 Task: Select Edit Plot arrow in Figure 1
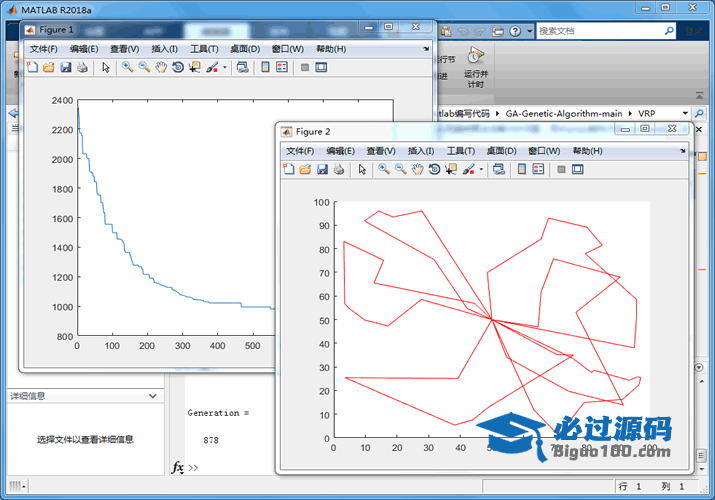pos(106,67)
